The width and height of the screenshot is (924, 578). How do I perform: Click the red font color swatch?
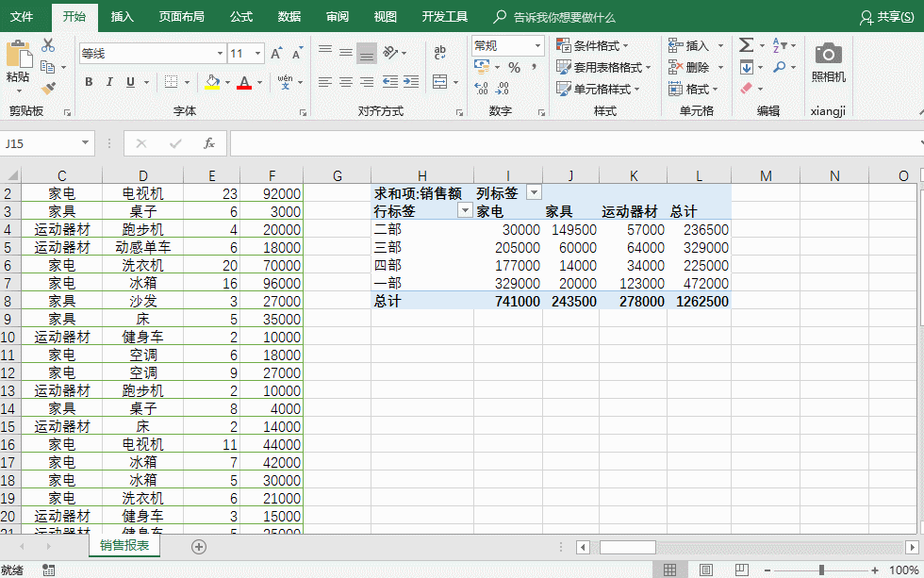[x=244, y=82]
